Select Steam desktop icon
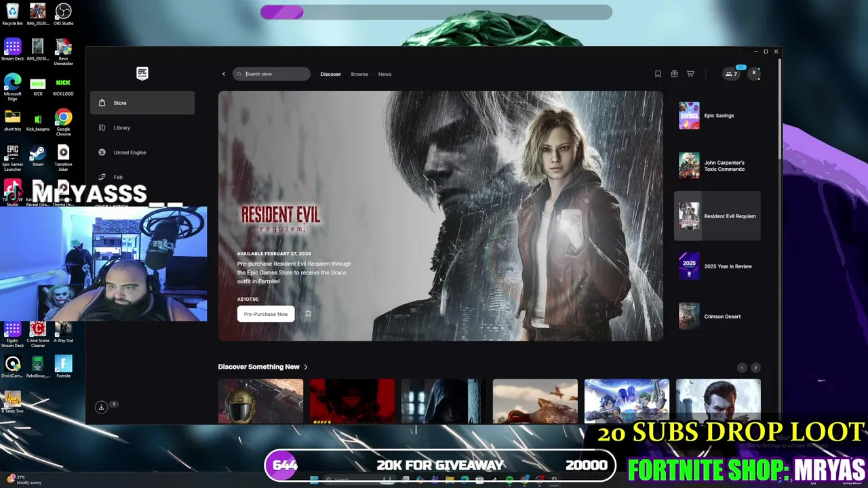 (38, 155)
